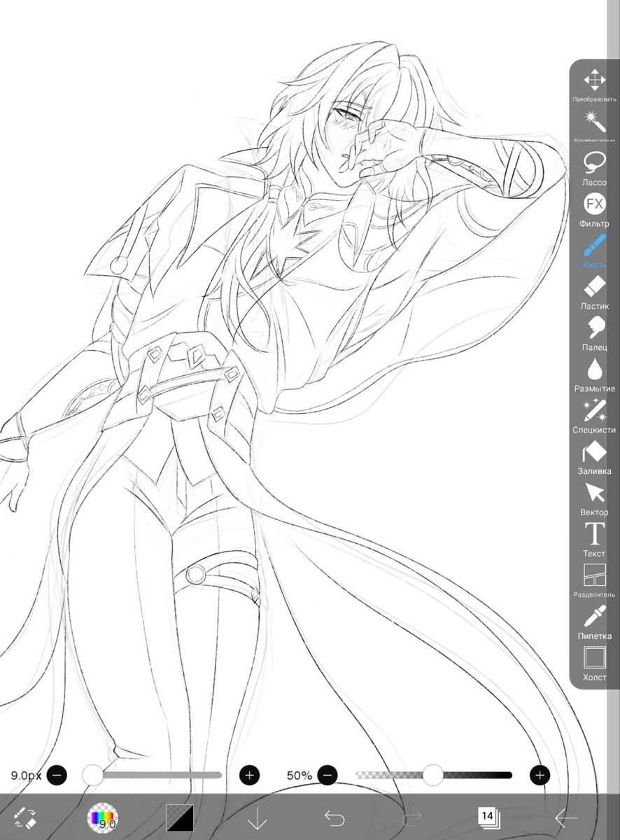Open the rainbow brush settings circle
This screenshot has width=620, height=840.
102,817
